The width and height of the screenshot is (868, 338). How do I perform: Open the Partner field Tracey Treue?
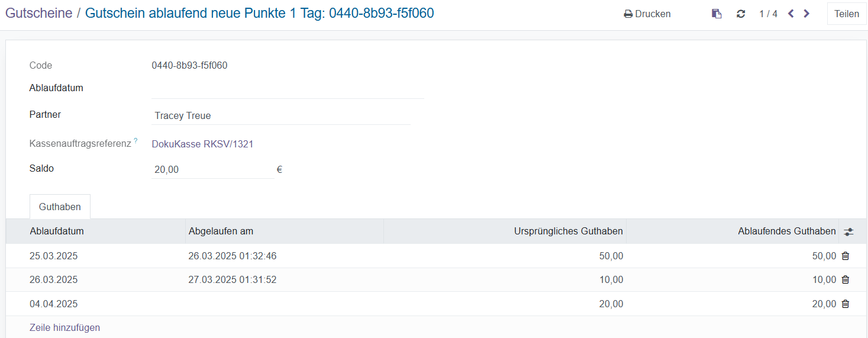(280, 116)
